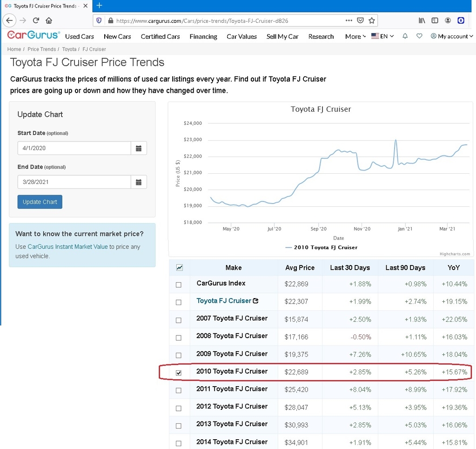The width and height of the screenshot is (476, 449).
Task: Check the 2013 Toyota FJ Cruiser checkbox
Action: pos(179,426)
